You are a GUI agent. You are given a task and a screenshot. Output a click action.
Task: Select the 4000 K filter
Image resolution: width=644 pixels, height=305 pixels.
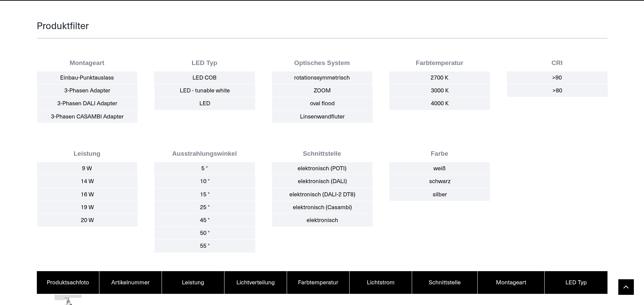(x=439, y=104)
